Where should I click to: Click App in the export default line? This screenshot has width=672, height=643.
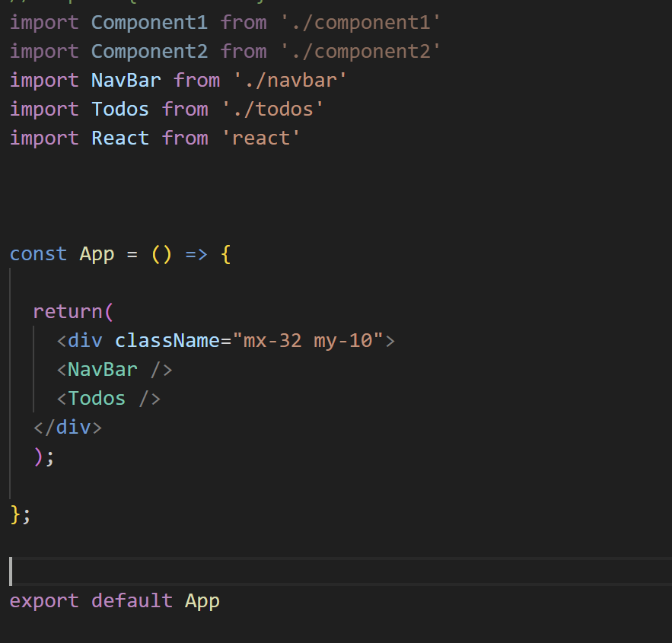202,600
